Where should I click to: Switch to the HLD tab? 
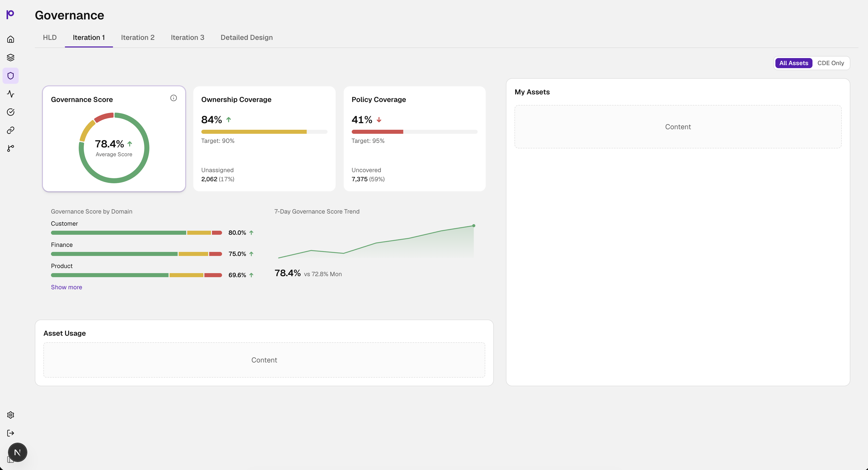coord(50,37)
